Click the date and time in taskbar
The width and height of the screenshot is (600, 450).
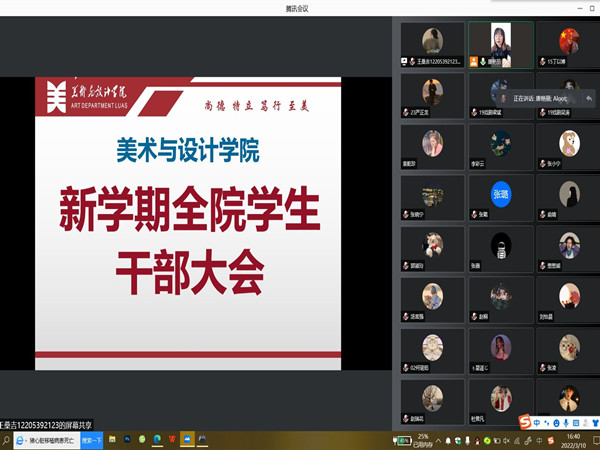tap(572, 438)
